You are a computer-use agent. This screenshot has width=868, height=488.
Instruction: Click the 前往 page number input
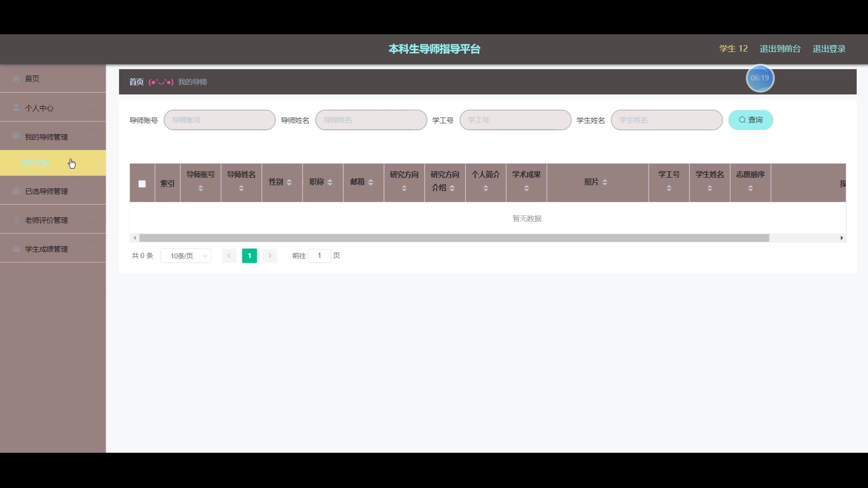tap(319, 256)
